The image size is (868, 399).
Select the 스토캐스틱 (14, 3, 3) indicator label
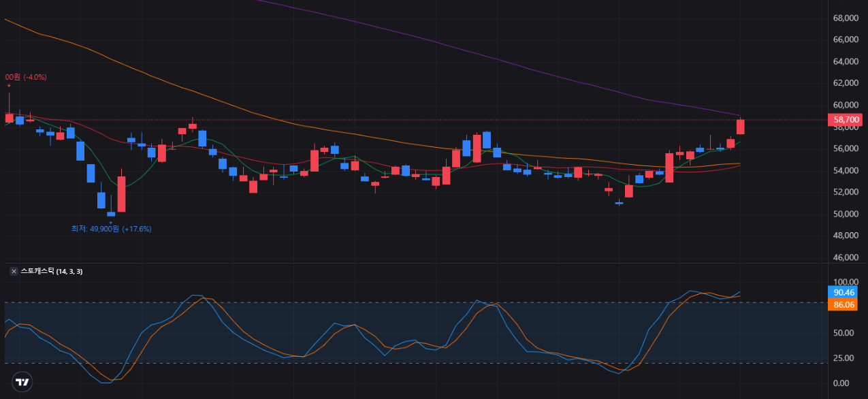pyautogui.click(x=52, y=271)
